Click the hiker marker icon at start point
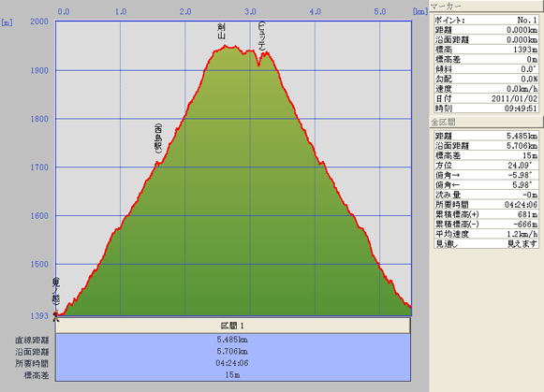544x392 pixels. (55, 315)
